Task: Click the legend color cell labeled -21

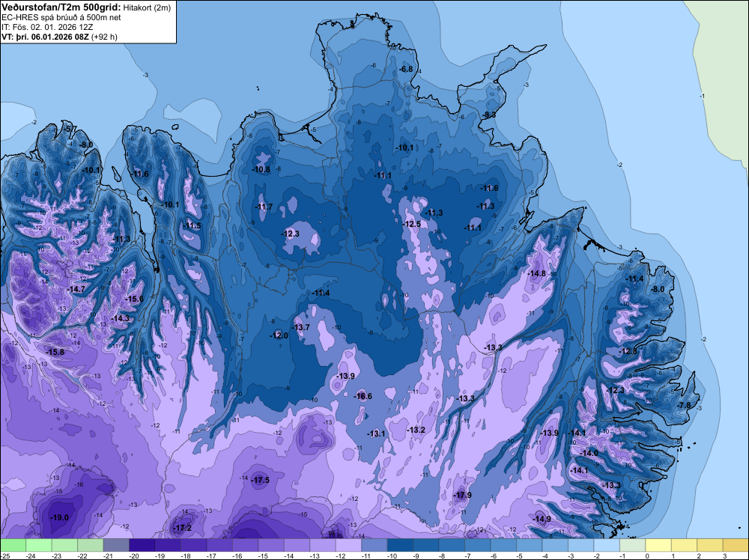Action: click(116, 545)
